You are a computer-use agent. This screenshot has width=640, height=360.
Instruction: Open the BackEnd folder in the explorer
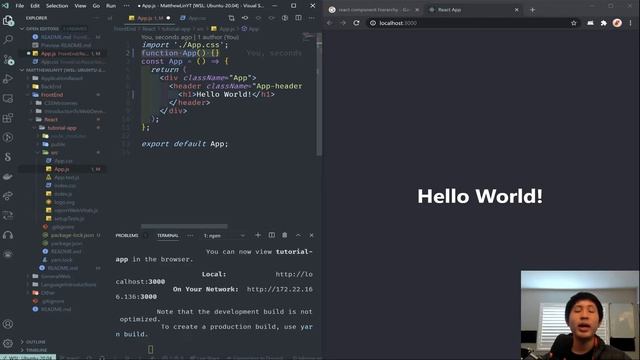[x=51, y=87]
